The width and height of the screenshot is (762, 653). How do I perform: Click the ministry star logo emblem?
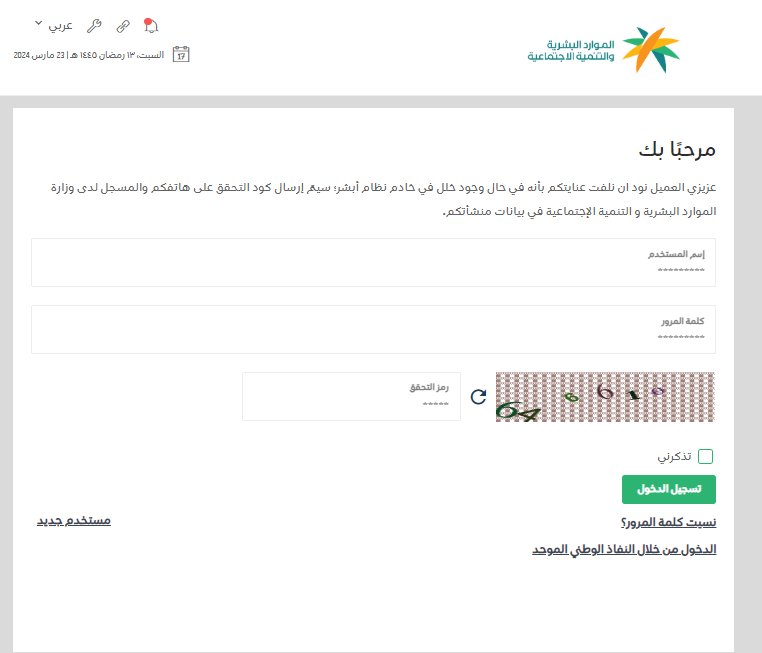650,49
